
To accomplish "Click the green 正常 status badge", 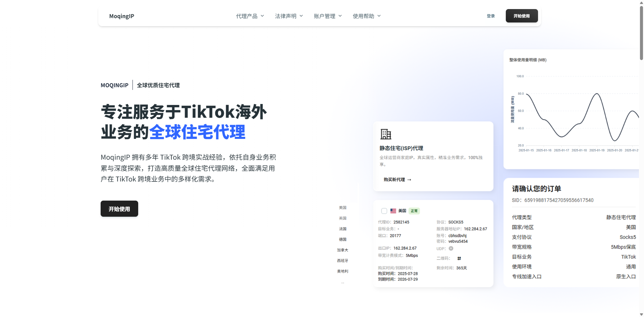I will [x=414, y=211].
